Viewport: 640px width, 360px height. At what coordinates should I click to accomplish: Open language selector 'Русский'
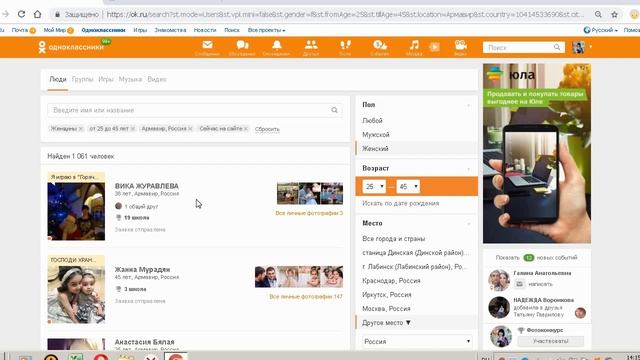[600, 30]
